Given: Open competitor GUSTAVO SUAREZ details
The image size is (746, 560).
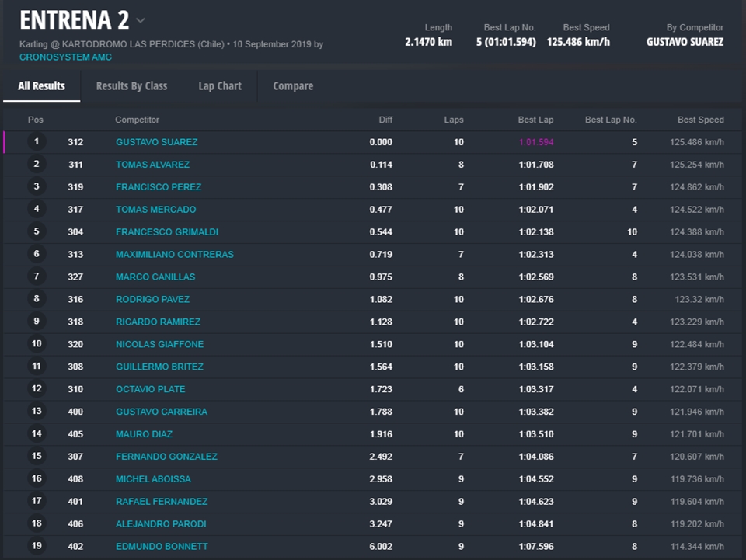Looking at the screenshot, I should click(x=156, y=142).
